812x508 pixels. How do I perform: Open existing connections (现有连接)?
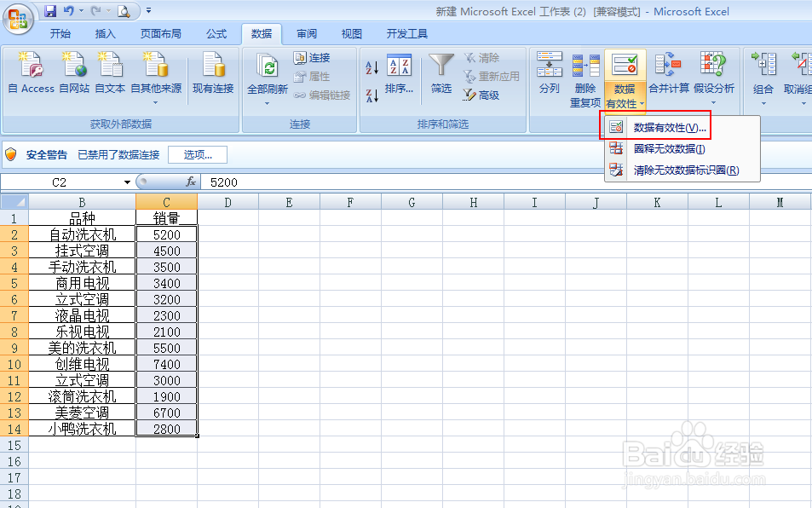point(213,72)
